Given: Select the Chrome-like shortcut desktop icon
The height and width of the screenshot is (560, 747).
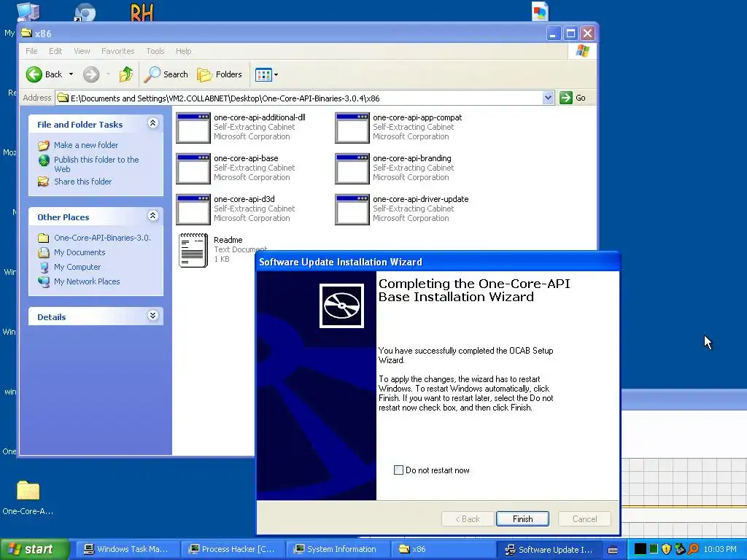Looking at the screenshot, I should (85, 12).
